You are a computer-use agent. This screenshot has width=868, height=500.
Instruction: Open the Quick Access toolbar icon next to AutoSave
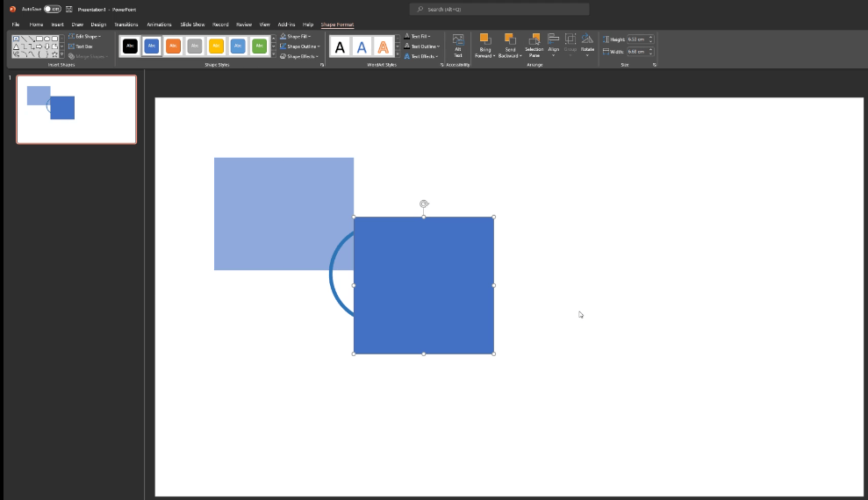tap(69, 9)
